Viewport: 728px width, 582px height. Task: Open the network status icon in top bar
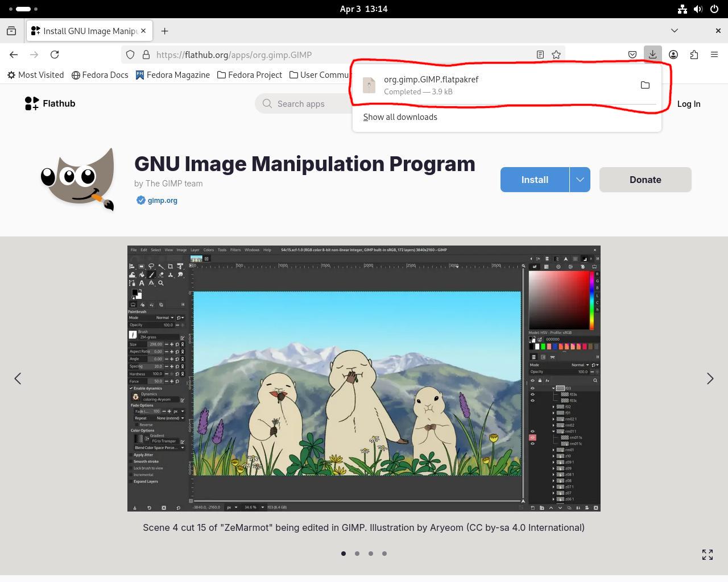point(682,9)
